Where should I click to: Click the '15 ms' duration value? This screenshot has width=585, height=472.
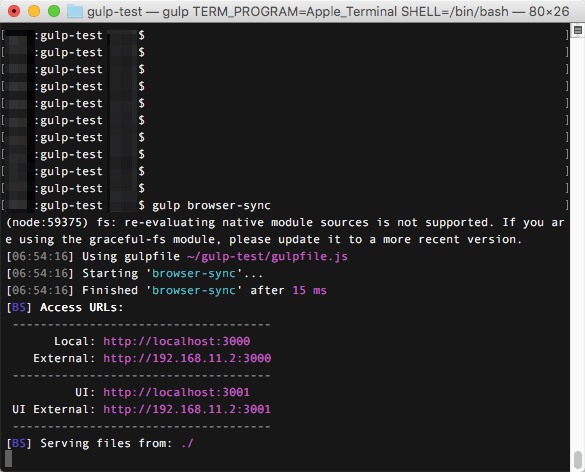[x=310, y=290]
